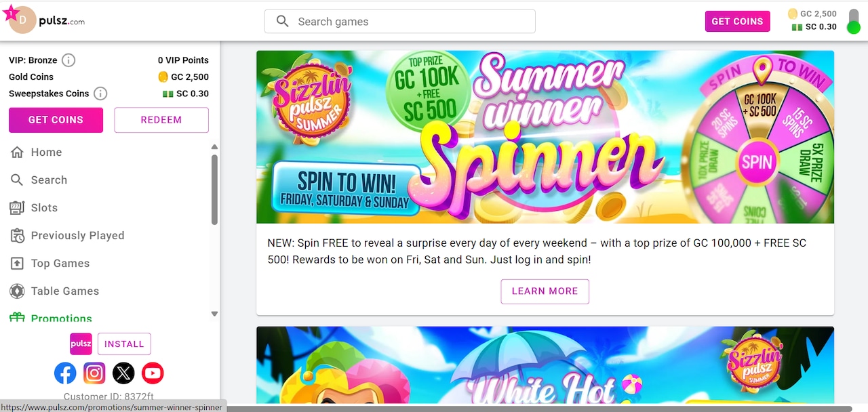Open the YouTube social icon

[x=153, y=373]
